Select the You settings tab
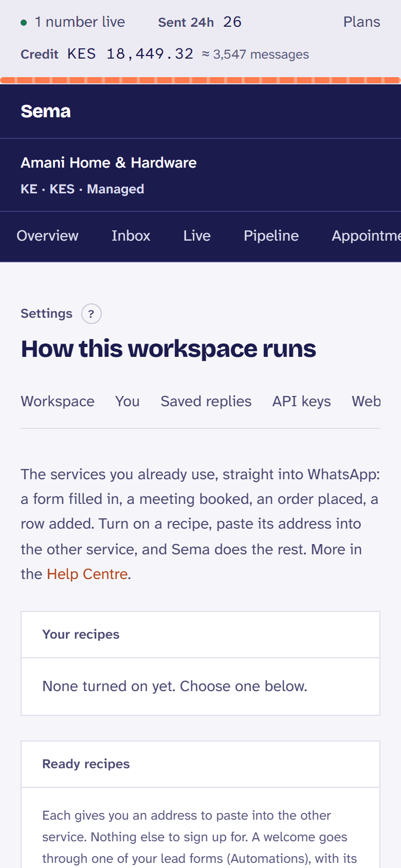This screenshot has width=401, height=868. click(127, 401)
